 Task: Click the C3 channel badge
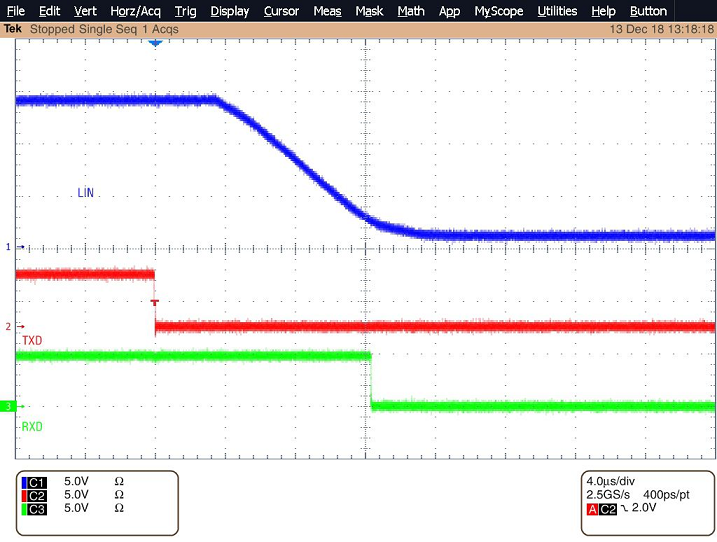pos(37,509)
